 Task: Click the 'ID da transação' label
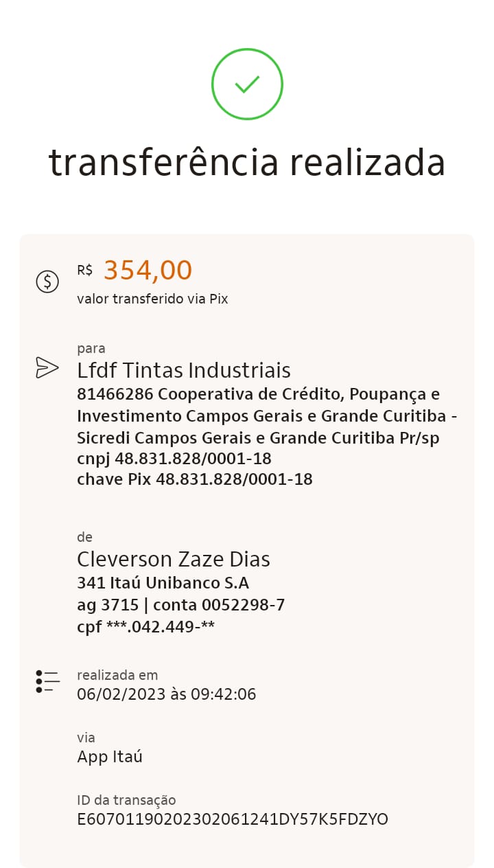(126, 800)
